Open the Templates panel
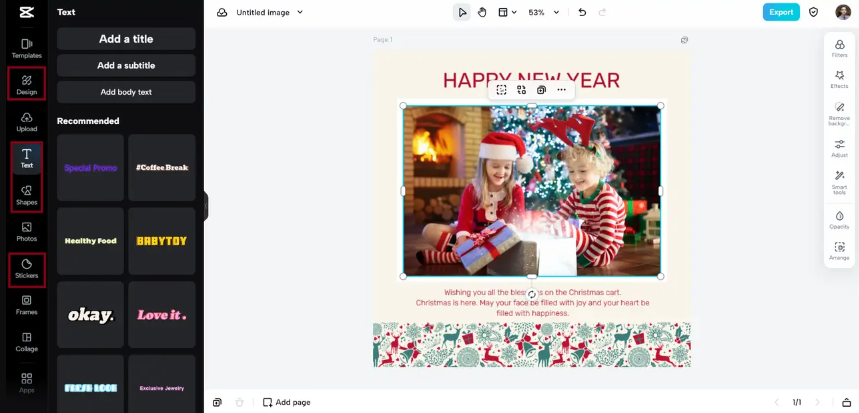 click(26, 48)
